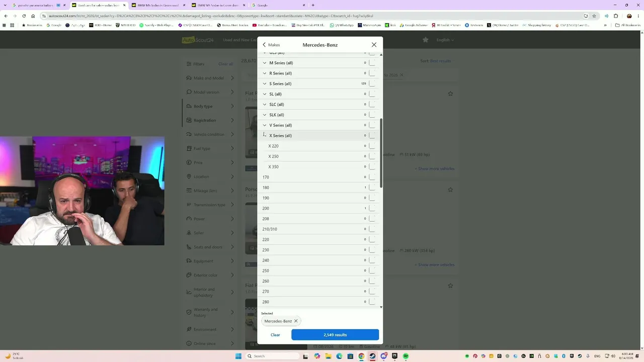Select the 200 model checkbox
644x362 pixels.
[372, 208]
